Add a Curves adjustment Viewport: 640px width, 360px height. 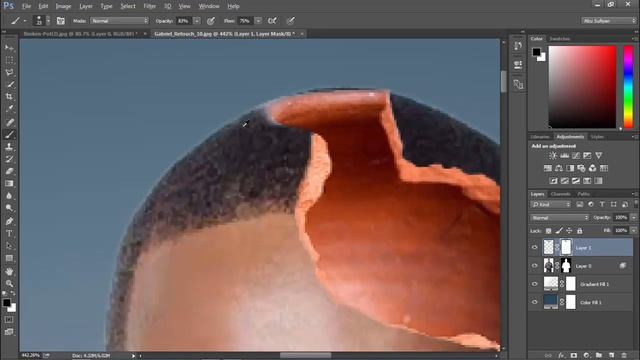click(576, 156)
